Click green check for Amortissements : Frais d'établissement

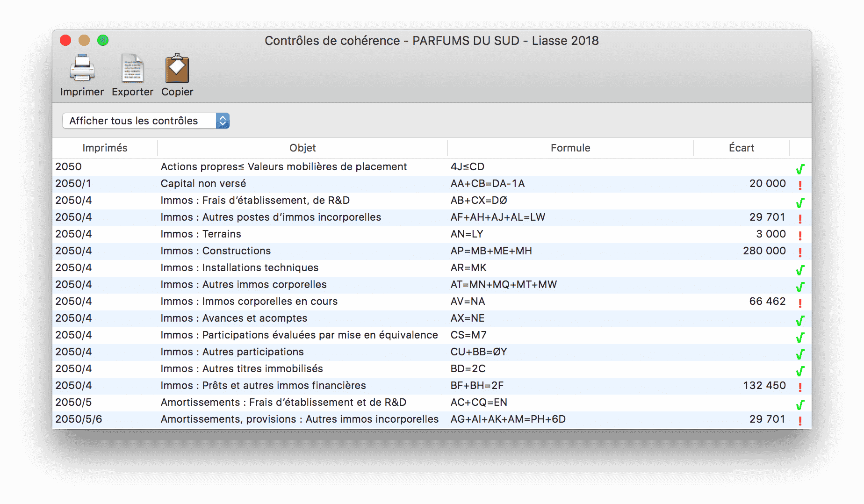[800, 404]
